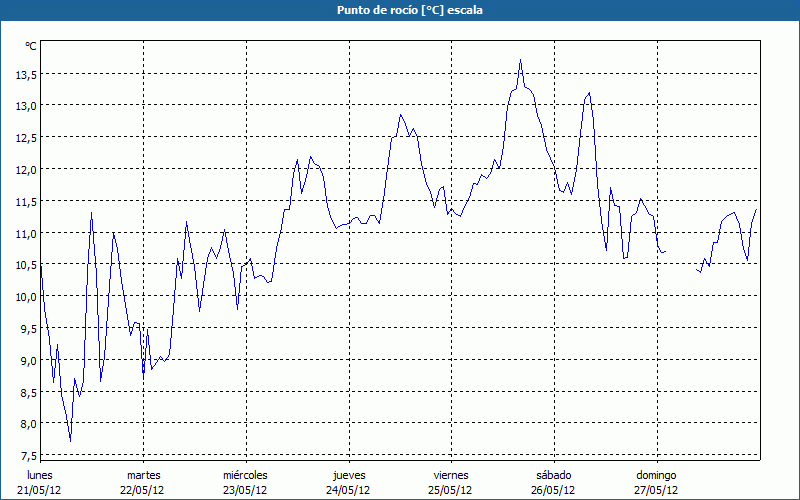Click the 10,0 y-axis tick label

coord(26,297)
